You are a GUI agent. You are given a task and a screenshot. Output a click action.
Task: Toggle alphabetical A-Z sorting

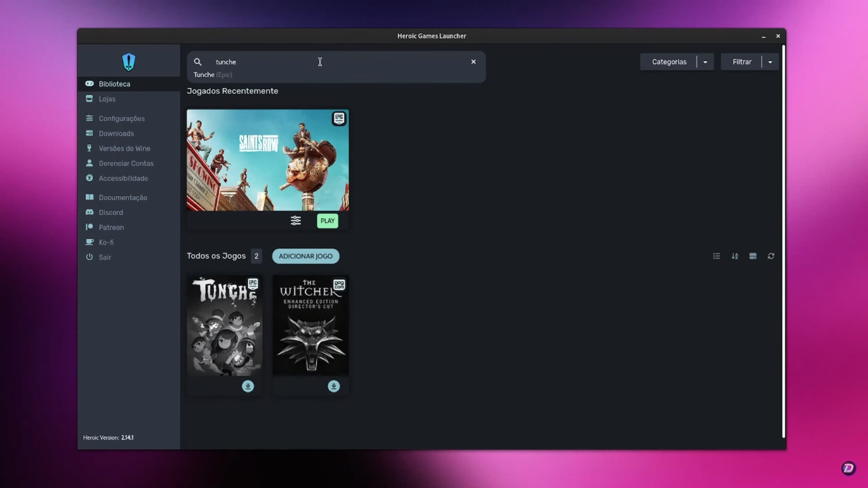tap(735, 256)
